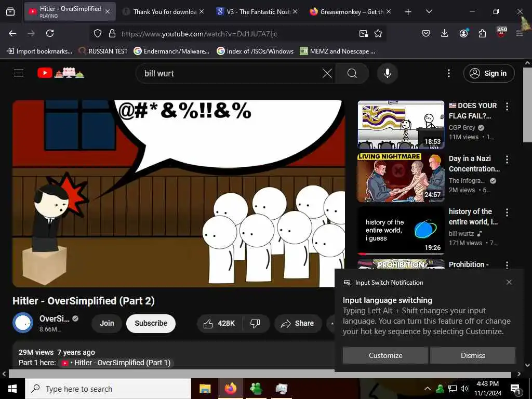Screen dimensions: 532x399
Task: Click Customize in the notification
Action: tap(385, 355)
